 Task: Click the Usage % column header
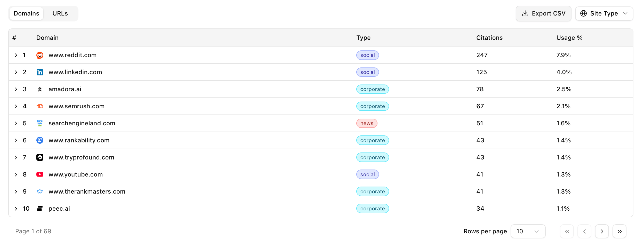569,38
